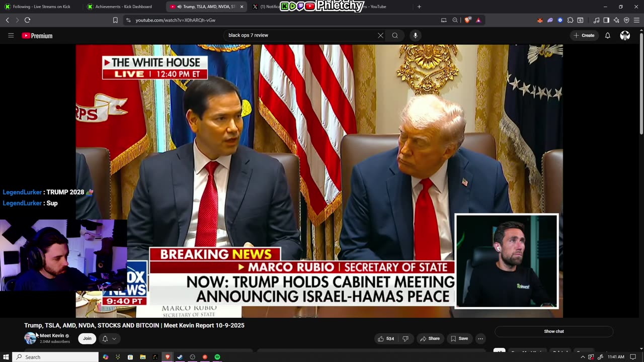Open the browser extensions puzzle icon
The width and height of the screenshot is (644, 362).
pyautogui.click(x=570, y=20)
